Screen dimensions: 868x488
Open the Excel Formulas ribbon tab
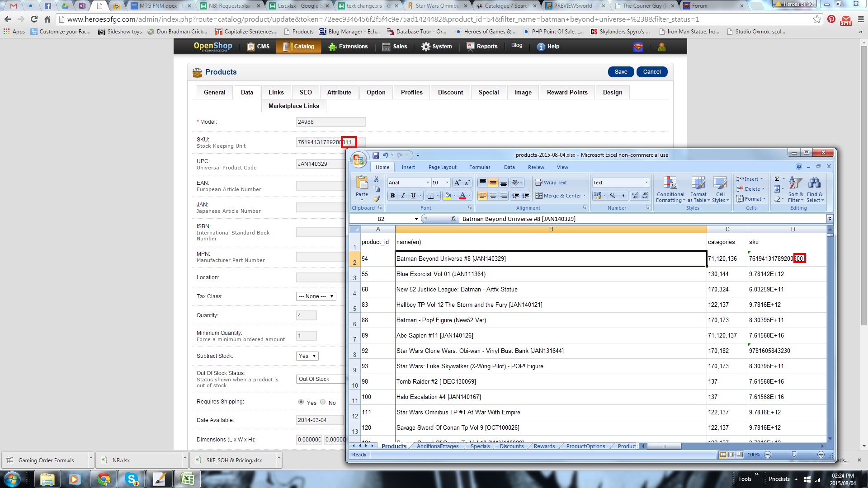(x=480, y=167)
